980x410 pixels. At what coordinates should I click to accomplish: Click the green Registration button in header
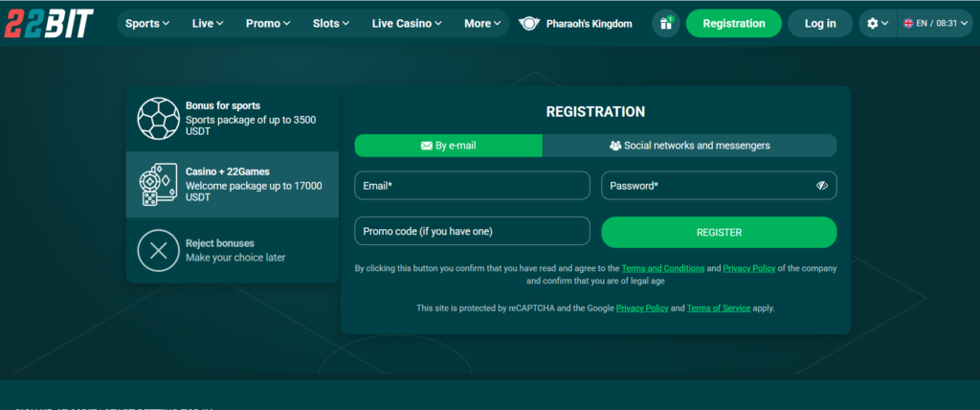[734, 24]
